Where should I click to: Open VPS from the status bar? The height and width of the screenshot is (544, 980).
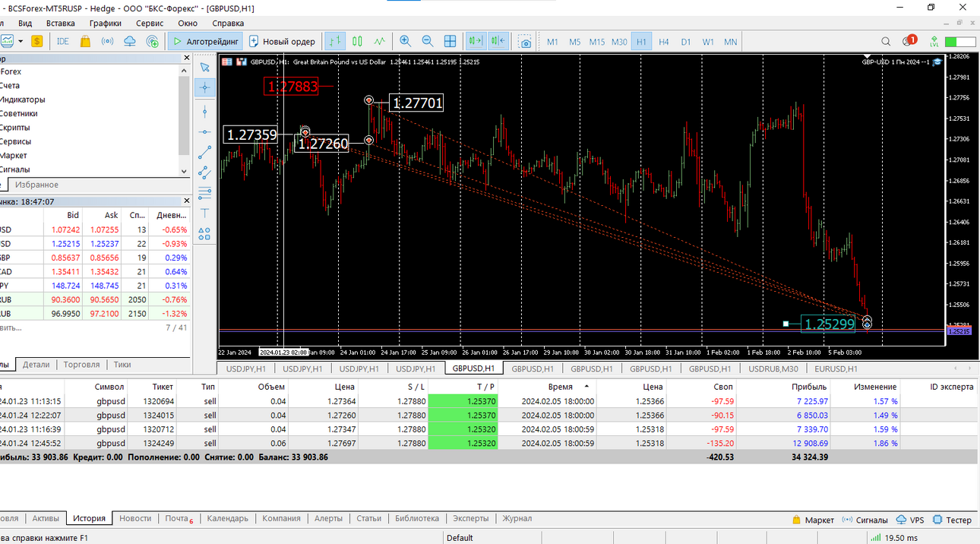tap(910, 520)
